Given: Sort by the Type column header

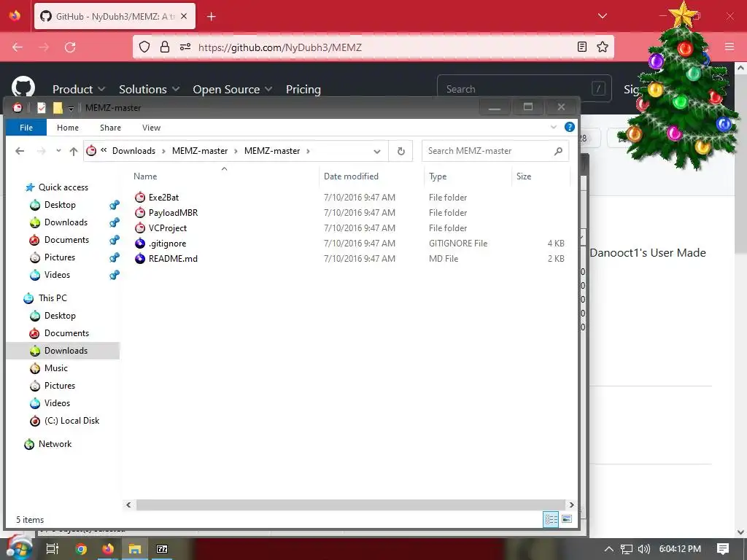Looking at the screenshot, I should (x=468, y=176).
